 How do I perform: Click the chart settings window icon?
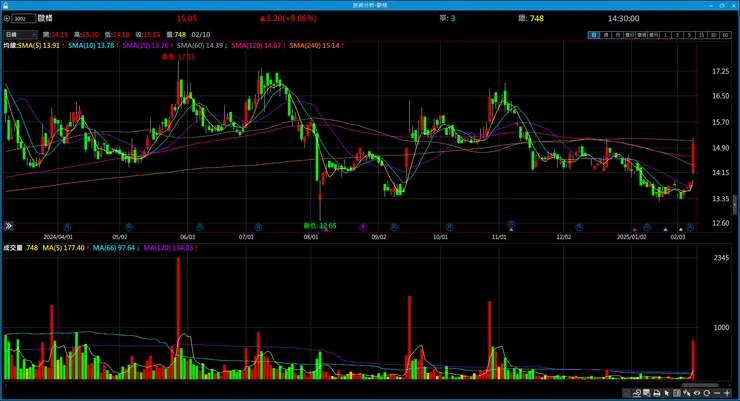[647, 393]
